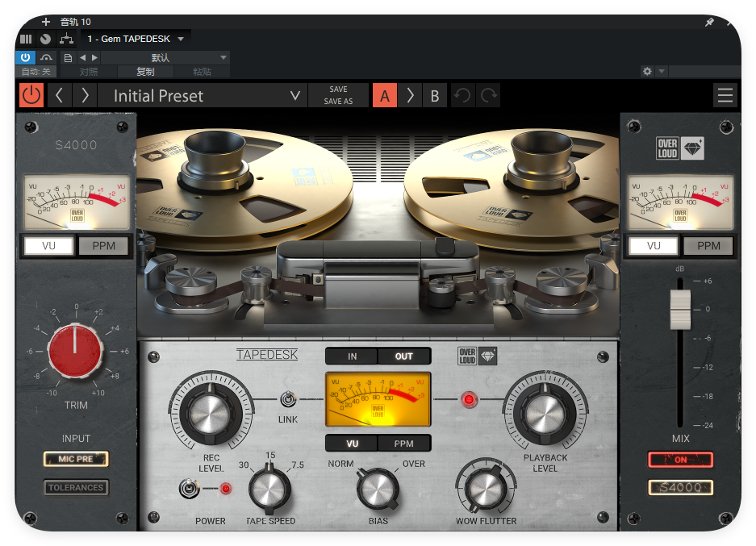The width and height of the screenshot is (756, 546).
Task: Click the Overloud logo on the right panel
Action: pos(680,148)
